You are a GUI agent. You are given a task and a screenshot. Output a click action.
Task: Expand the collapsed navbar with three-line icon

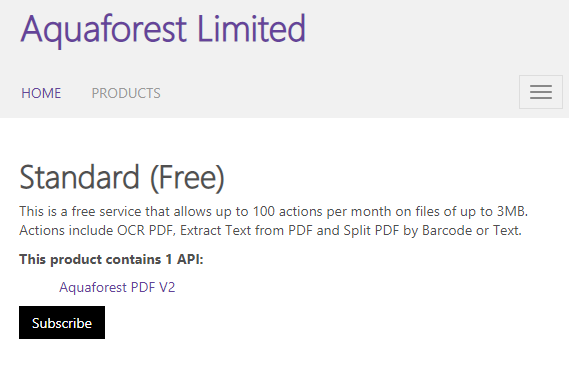(541, 92)
